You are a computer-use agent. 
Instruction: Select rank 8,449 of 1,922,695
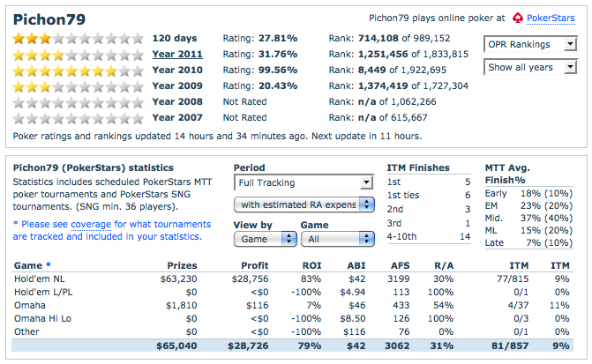click(x=401, y=71)
